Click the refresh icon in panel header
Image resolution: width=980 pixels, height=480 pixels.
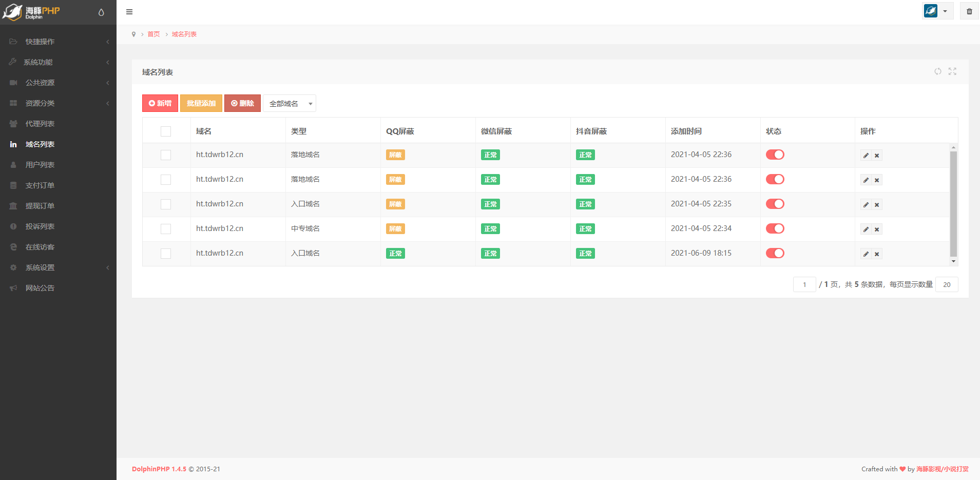click(x=938, y=71)
